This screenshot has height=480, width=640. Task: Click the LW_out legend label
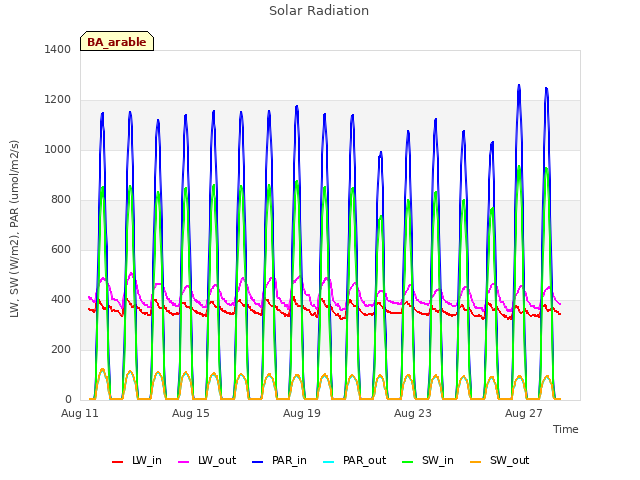[217, 460]
